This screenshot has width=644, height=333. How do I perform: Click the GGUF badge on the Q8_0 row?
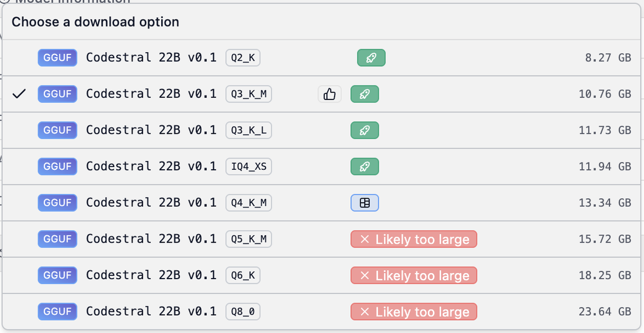coord(57,311)
